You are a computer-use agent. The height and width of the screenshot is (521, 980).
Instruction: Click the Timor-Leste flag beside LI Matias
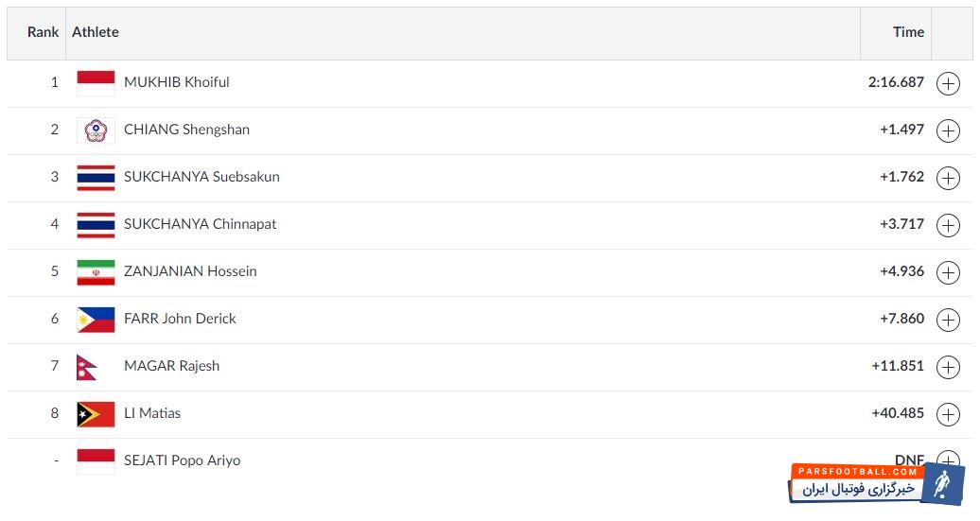click(x=96, y=414)
